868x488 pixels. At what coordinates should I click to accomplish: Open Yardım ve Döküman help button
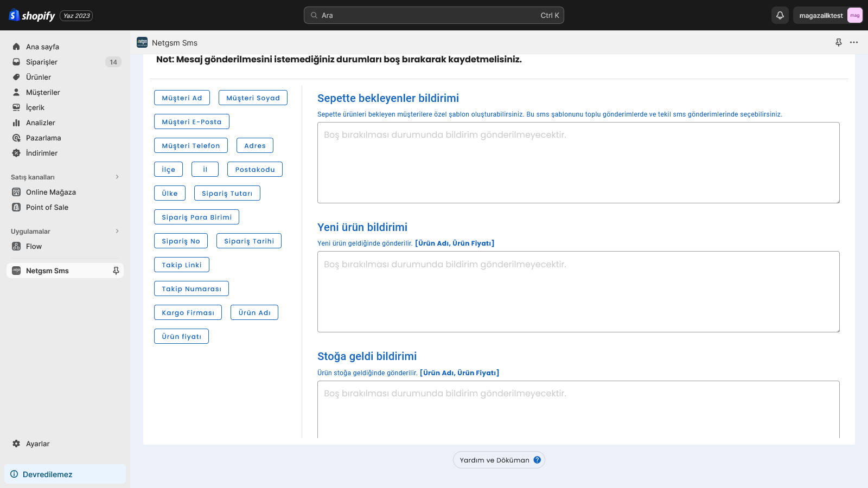click(x=499, y=460)
